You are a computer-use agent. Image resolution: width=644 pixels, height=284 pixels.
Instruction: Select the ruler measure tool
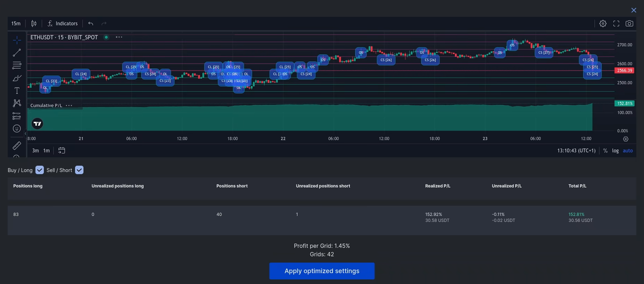(17, 145)
